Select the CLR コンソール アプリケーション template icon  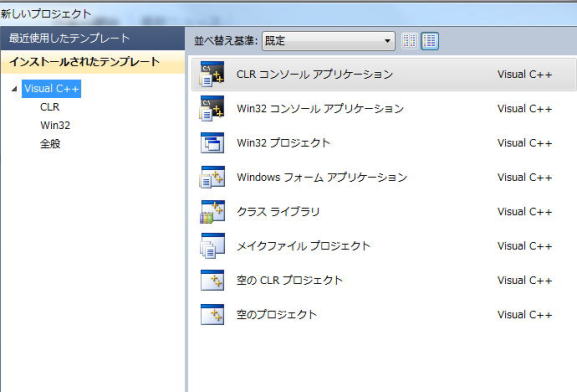tap(212, 74)
